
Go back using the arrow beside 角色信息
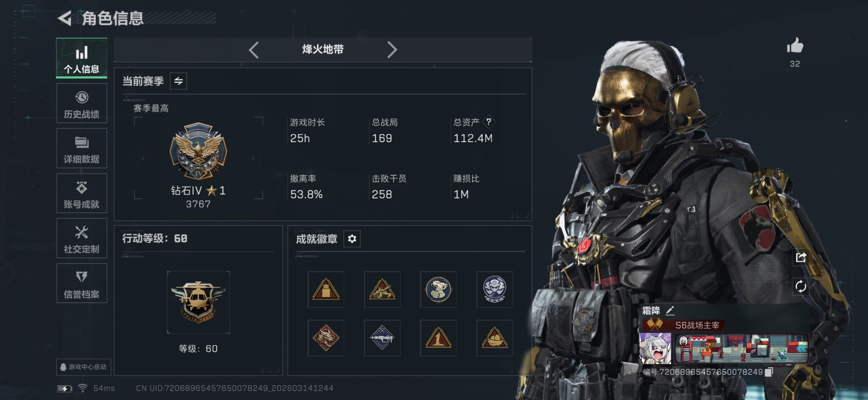(64, 18)
